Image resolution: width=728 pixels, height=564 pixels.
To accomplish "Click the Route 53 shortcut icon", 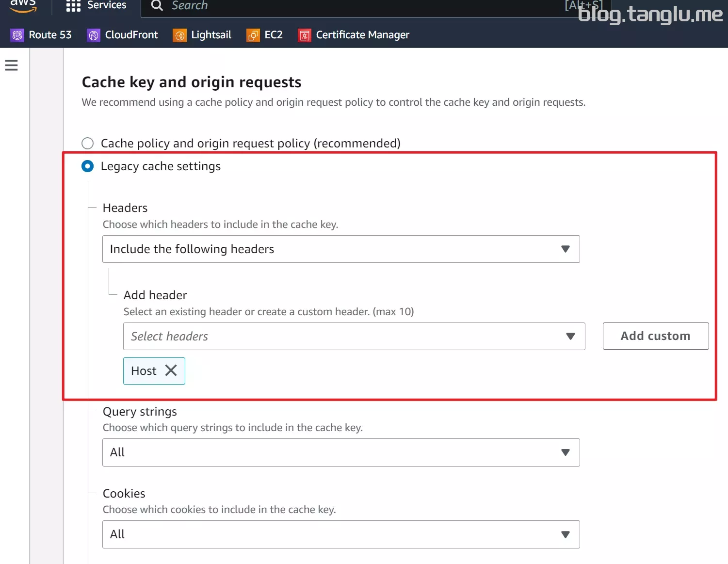I will tap(17, 35).
